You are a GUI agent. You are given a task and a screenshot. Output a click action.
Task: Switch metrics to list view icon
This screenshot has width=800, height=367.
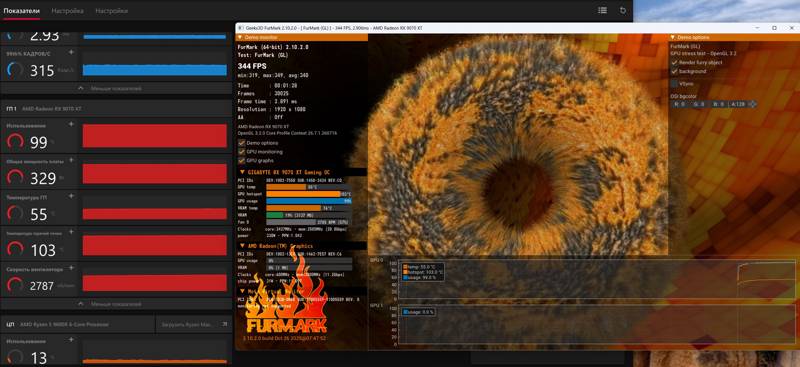tap(602, 10)
